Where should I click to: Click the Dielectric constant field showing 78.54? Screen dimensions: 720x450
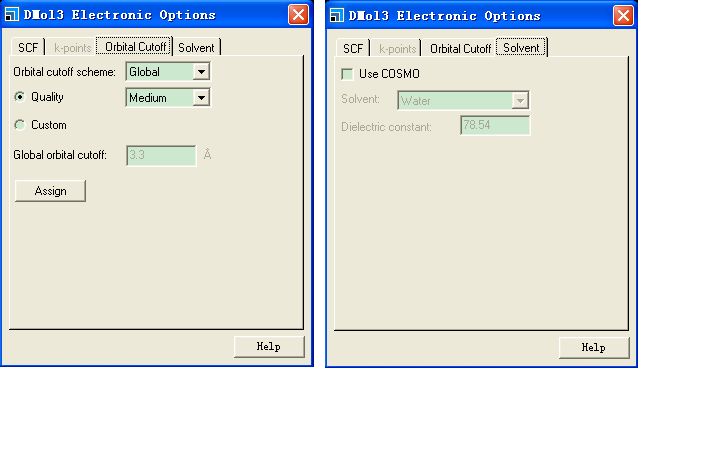click(x=495, y=125)
